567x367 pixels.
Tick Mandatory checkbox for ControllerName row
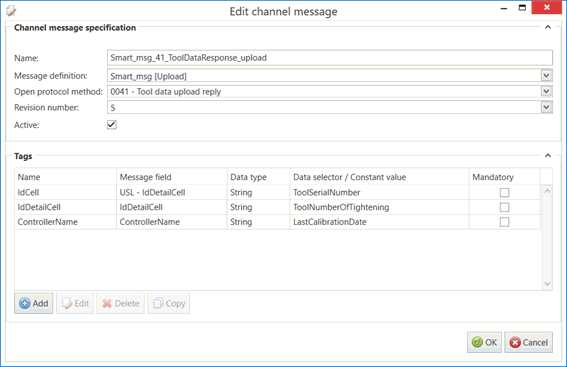504,222
